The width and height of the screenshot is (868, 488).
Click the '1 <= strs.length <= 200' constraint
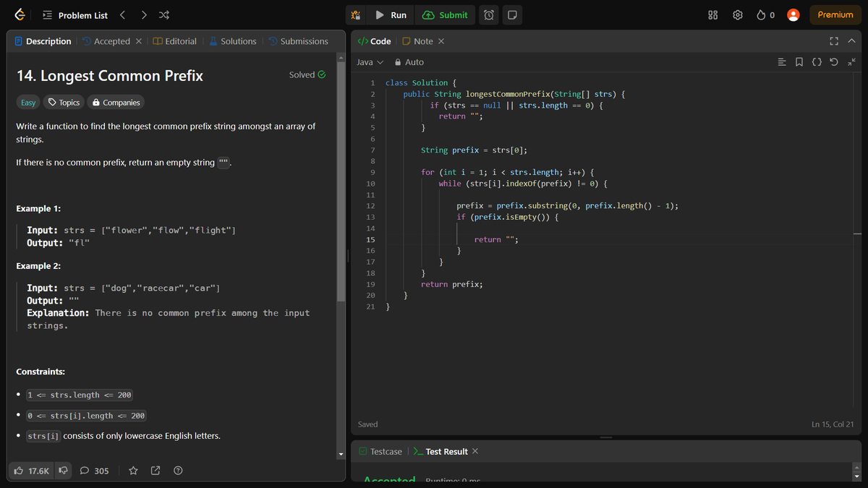(79, 395)
